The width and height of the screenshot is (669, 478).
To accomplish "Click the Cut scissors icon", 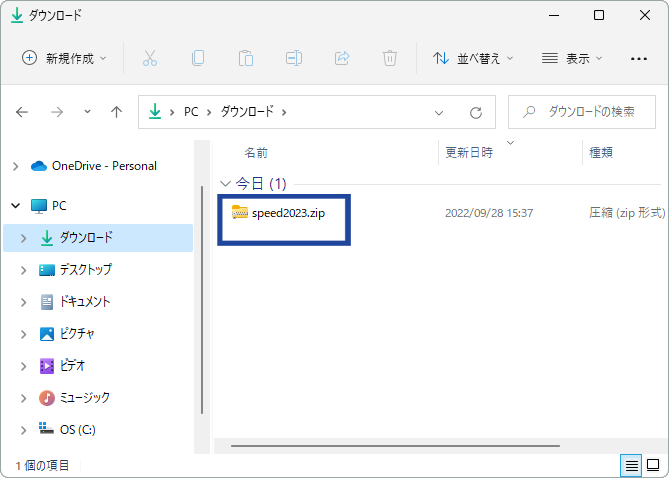I will coord(150,58).
